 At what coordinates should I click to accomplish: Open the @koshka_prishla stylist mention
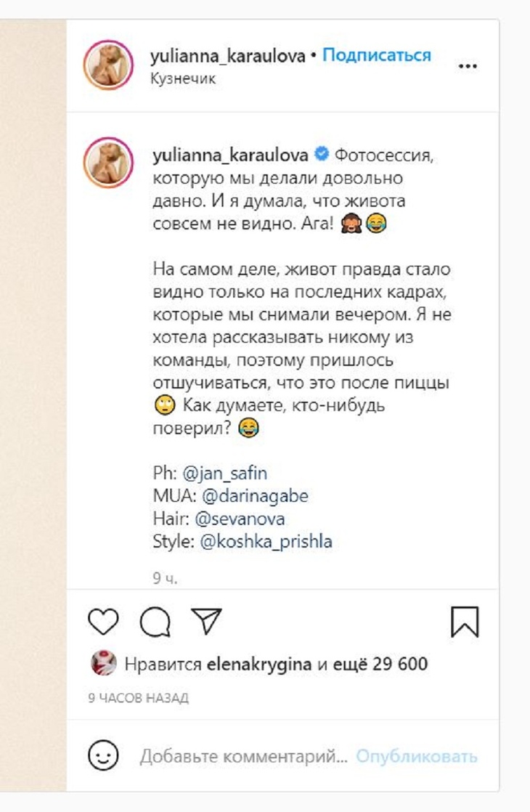tap(264, 542)
